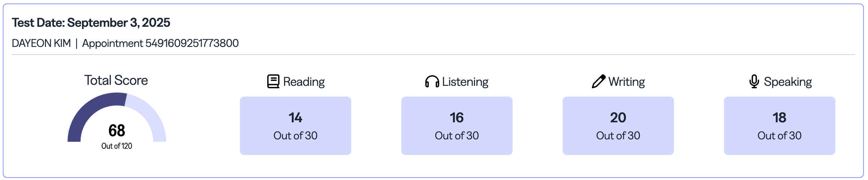Click the Reading section label
Screen dimensions: 868x180
pyautogui.click(x=304, y=82)
